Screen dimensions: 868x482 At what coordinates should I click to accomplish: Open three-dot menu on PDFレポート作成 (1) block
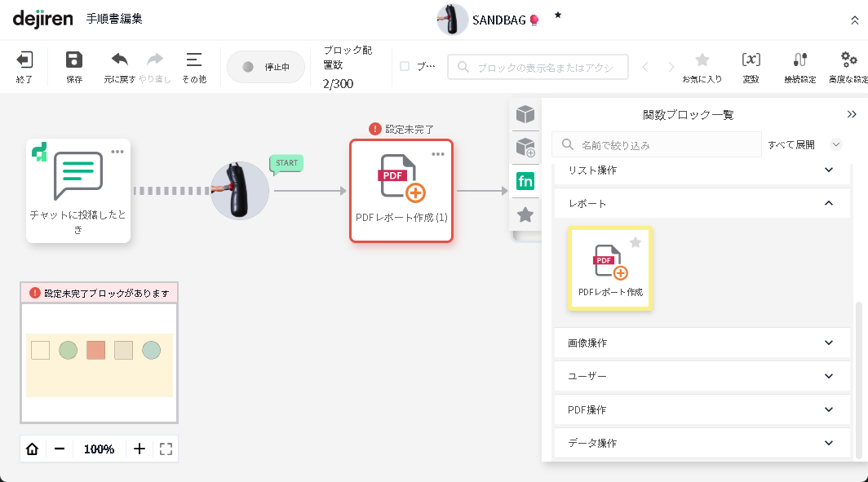[x=438, y=153]
